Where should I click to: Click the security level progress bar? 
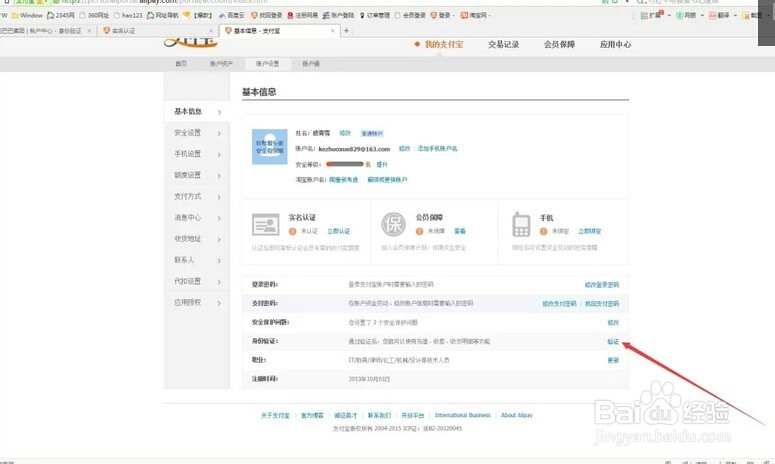(x=345, y=164)
